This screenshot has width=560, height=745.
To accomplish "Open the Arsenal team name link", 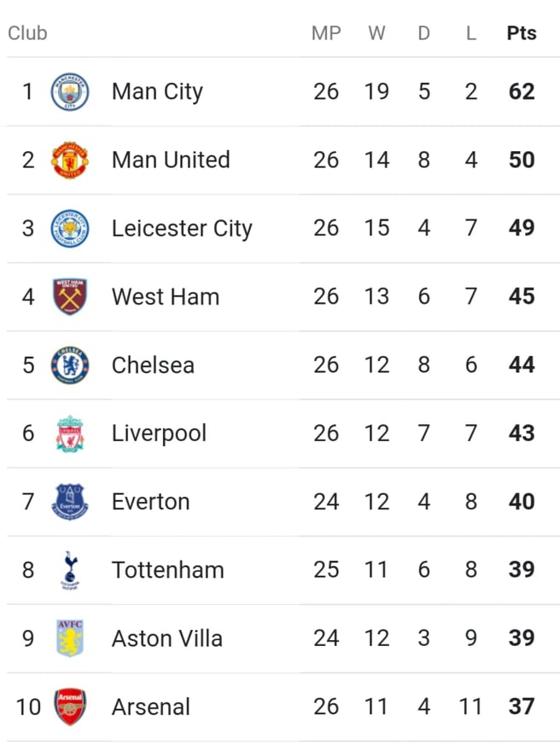I will [x=151, y=707].
